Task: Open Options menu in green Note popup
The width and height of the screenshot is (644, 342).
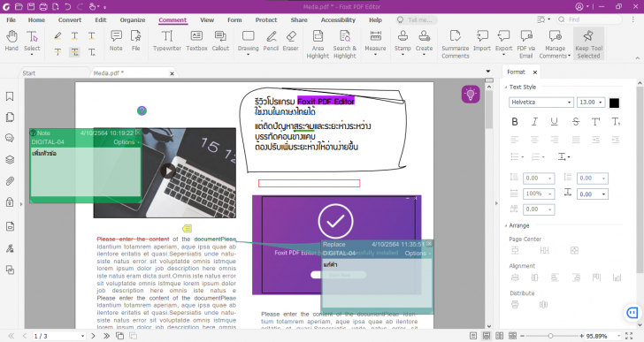Action: [126, 142]
